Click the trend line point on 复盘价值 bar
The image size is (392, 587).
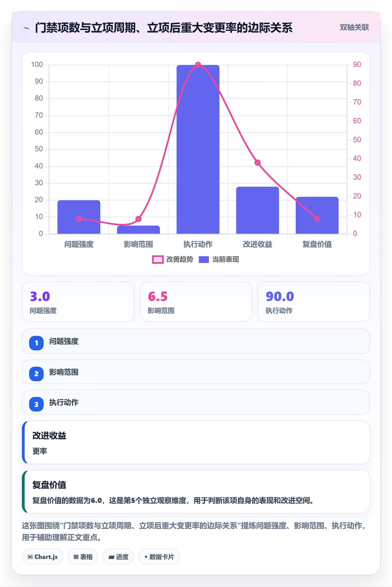(x=317, y=219)
